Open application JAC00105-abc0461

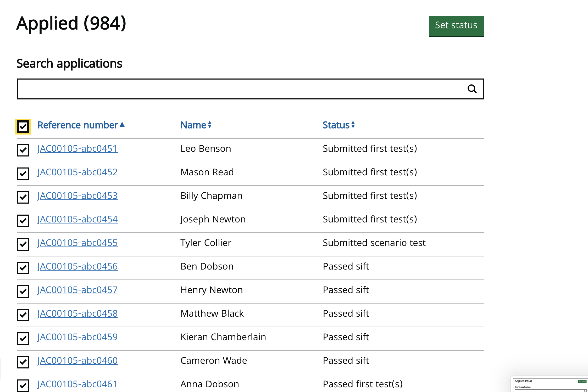[x=77, y=384]
